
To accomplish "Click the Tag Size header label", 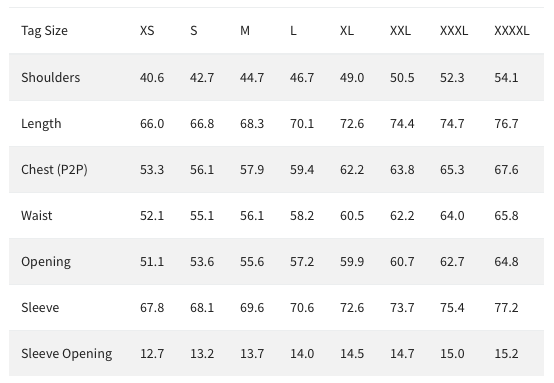I will [x=44, y=31].
